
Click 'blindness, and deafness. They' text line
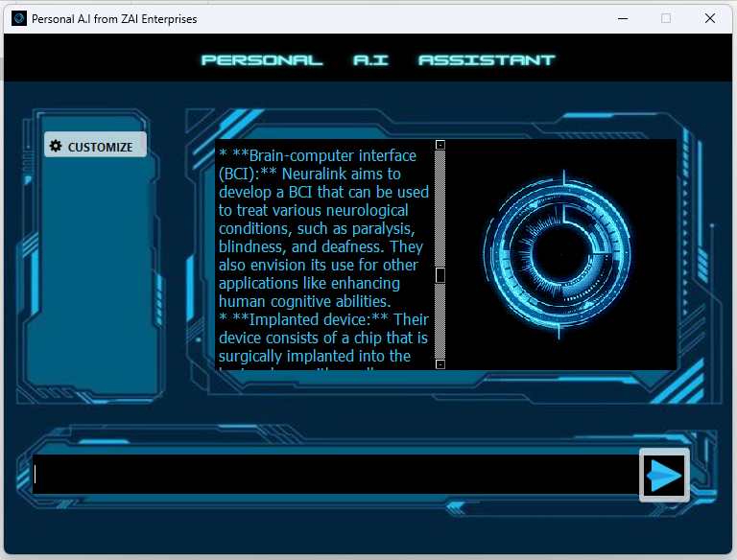(321, 246)
